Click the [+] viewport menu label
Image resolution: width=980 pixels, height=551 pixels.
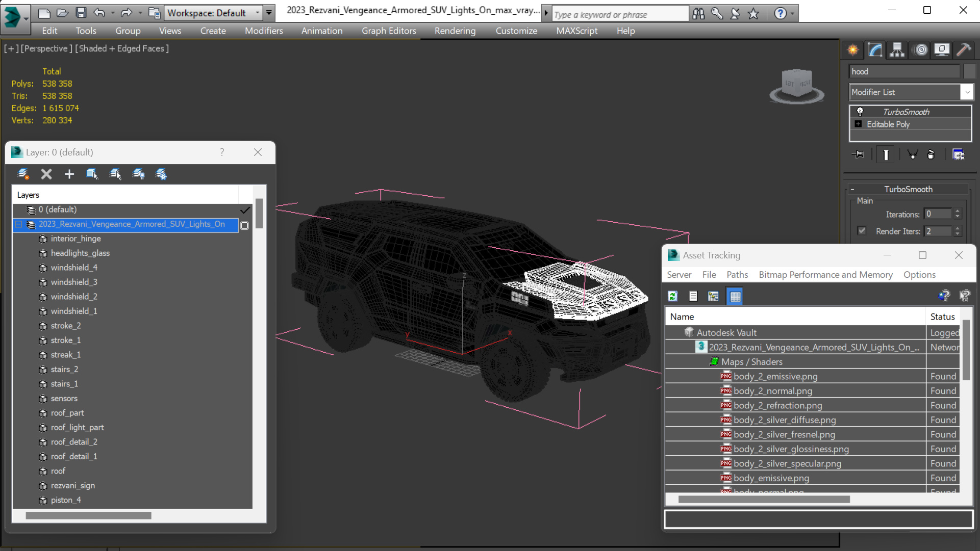tap(11, 48)
